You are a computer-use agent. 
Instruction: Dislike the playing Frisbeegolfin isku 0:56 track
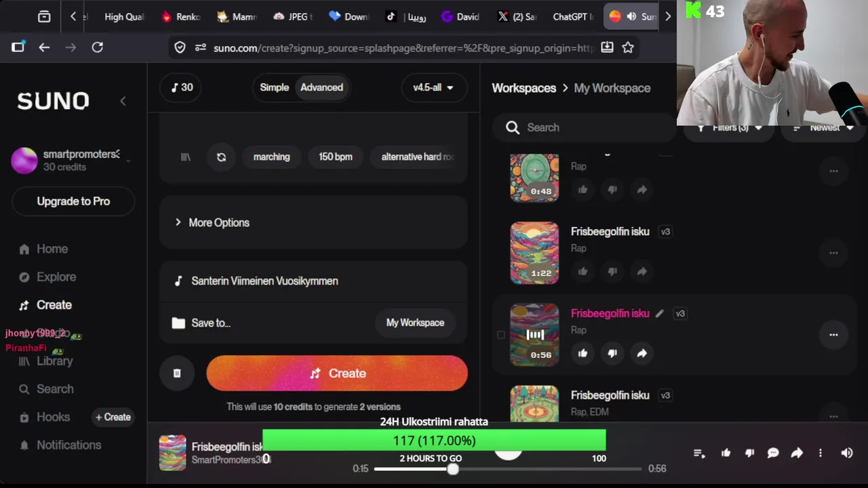[612, 353]
